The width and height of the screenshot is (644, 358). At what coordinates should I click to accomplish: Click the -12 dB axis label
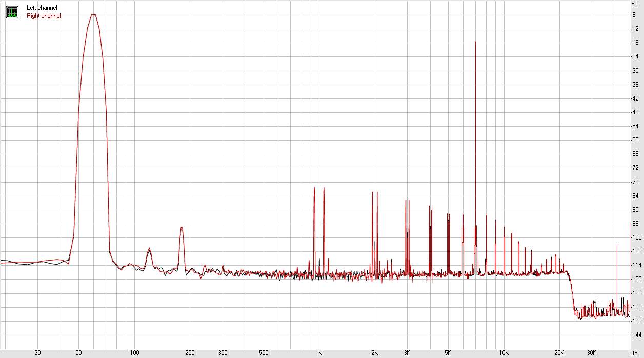[635, 29]
